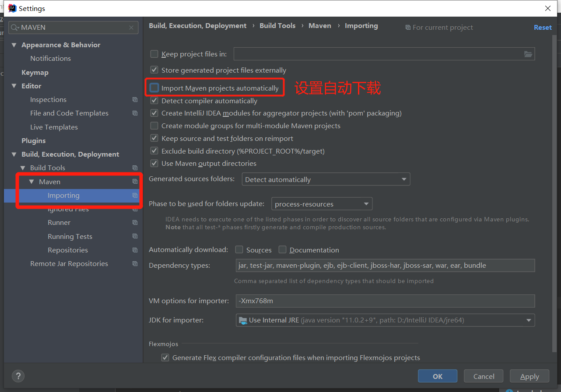Viewport: 561px width, 392px height.
Task: Open Generated sources folders dropdown
Action: (x=326, y=179)
